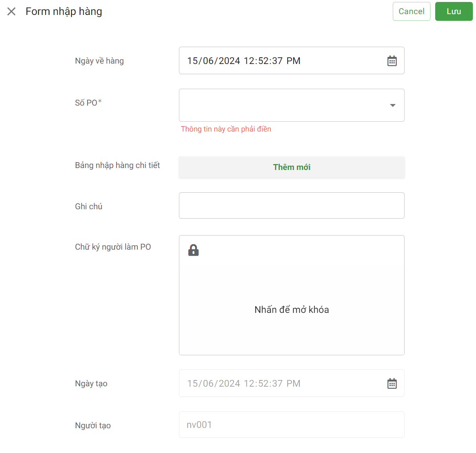Viewport: 476px width, 453px height.
Task: Open calendar picker for Ngày tạo
Action: point(392,384)
